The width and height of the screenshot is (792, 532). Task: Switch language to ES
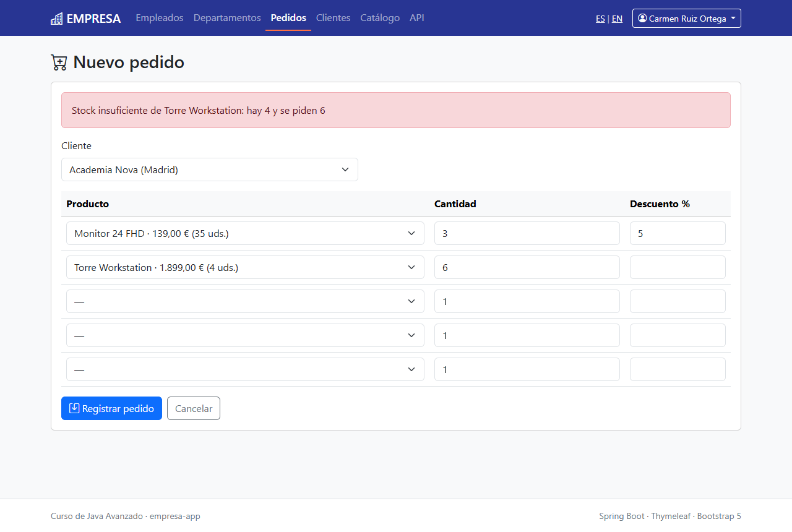pyautogui.click(x=600, y=19)
